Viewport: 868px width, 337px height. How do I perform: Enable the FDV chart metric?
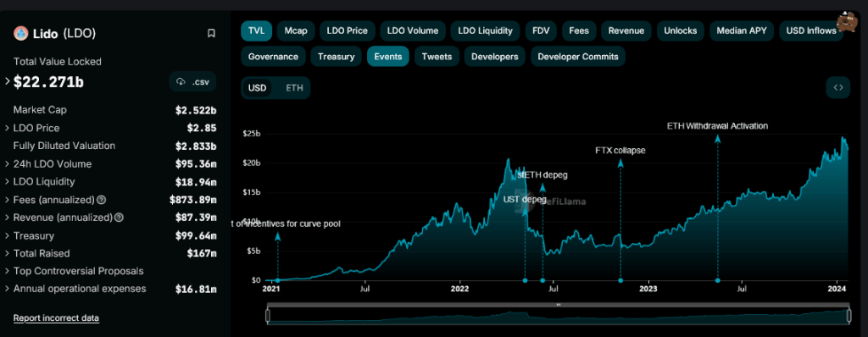click(541, 30)
